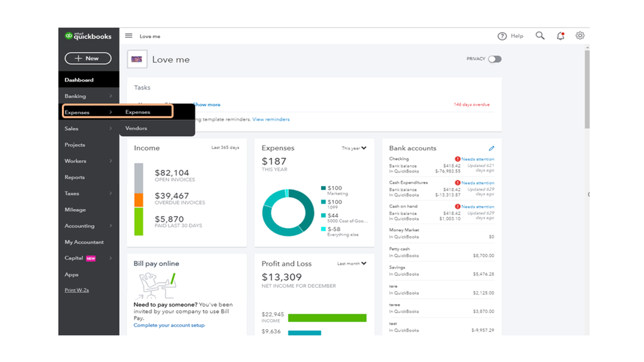Open the View reminders link
Image resolution: width=644 pixels, height=362 pixels.
[271, 119]
